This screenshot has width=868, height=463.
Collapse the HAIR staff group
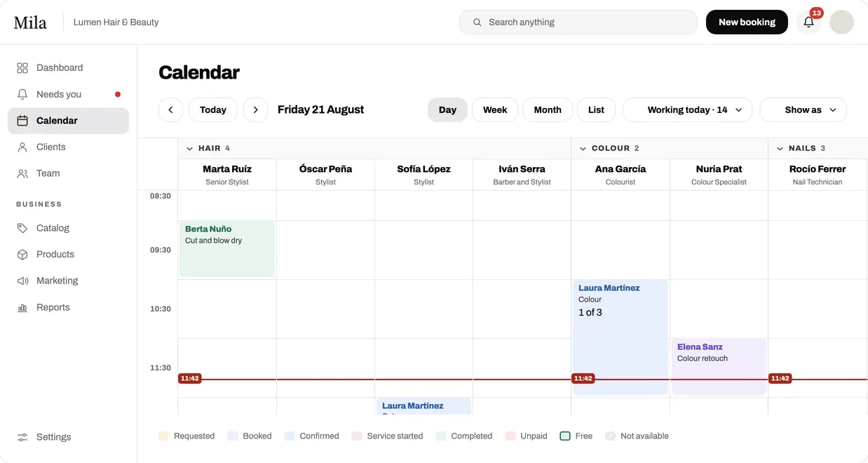[x=189, y=149]
